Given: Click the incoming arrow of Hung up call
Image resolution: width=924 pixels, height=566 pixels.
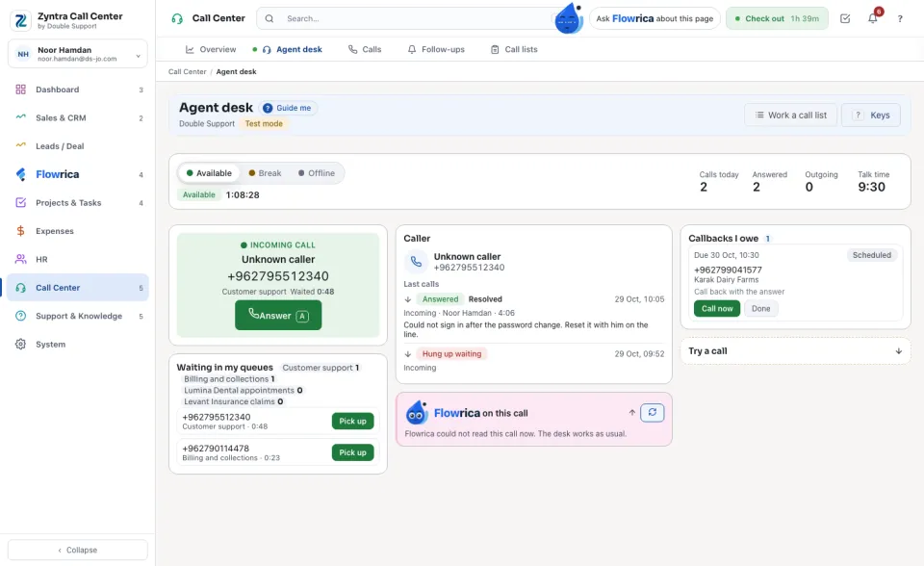Looking at the screenshot, I should (x=408, y=354).
